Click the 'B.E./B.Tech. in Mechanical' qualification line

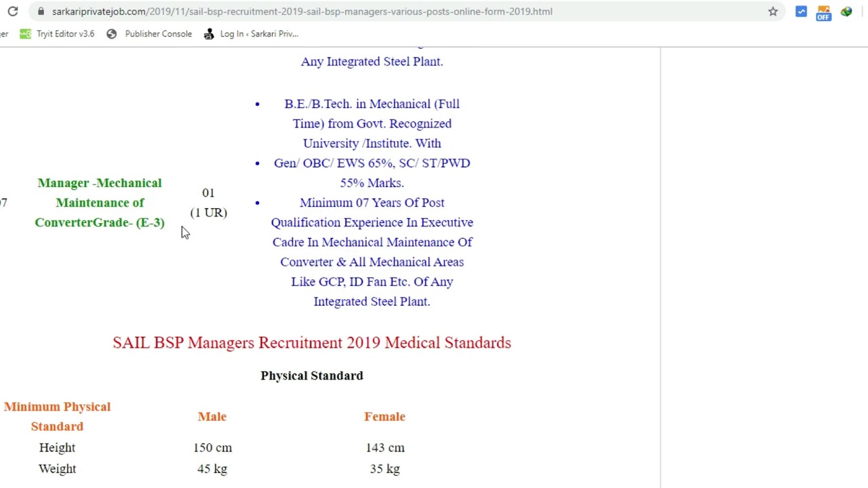pos(372,123)
